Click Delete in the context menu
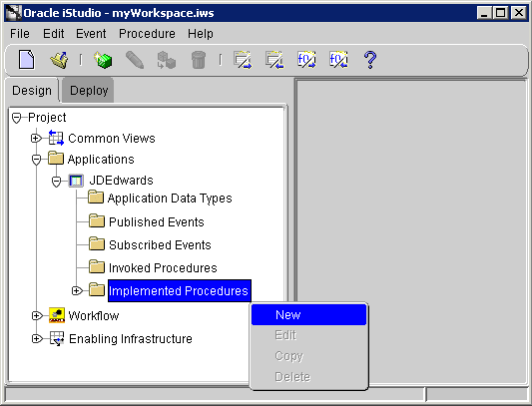 [309, 376]
